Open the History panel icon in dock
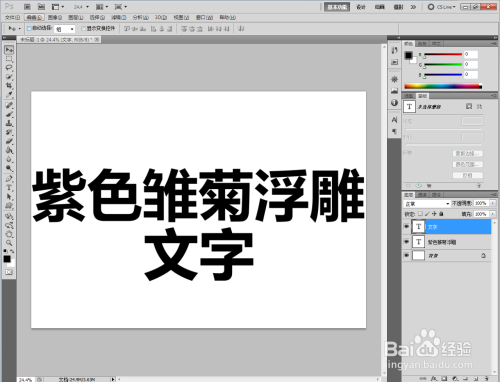Viewport: 500px width, 382px height. (395, 50)
